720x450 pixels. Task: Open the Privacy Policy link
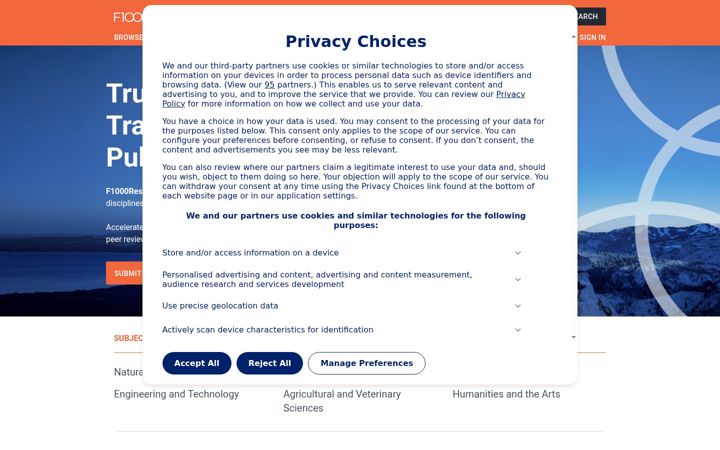coord(343,99)
